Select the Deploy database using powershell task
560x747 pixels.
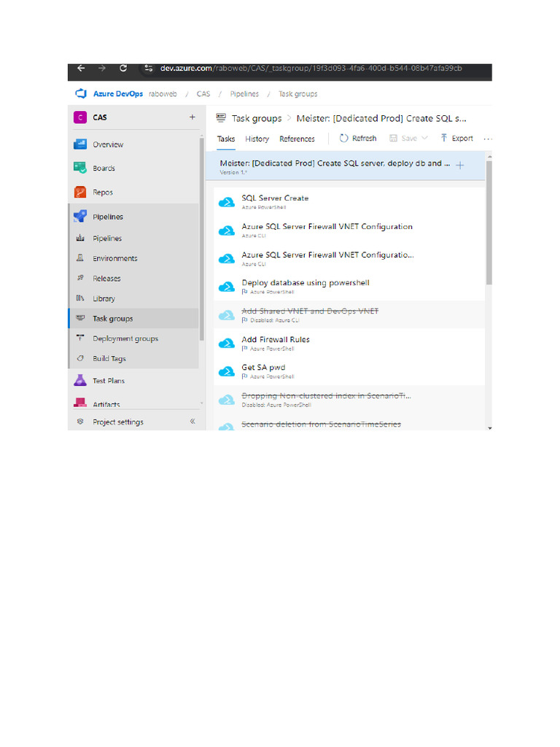[349, 286]
